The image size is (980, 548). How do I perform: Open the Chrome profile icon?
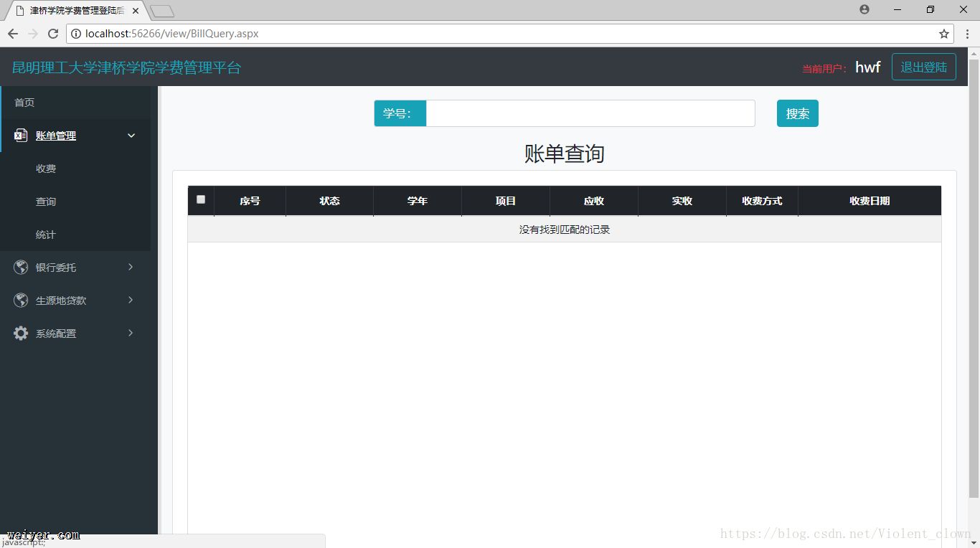[x=864, y=9]
